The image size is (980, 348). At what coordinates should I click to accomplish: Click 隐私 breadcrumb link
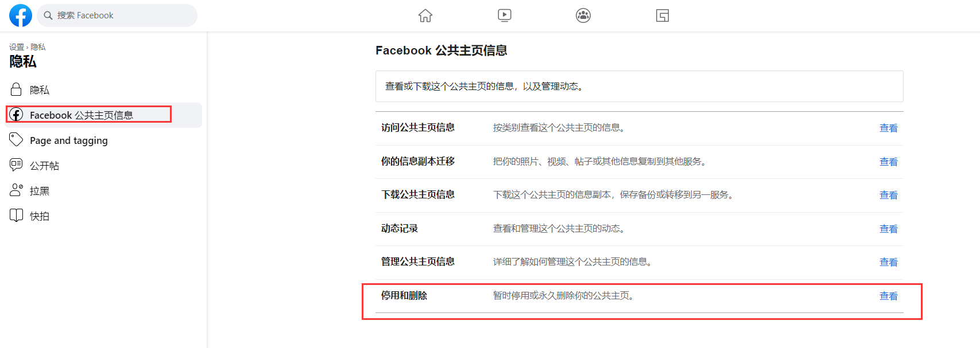(38, 47)
